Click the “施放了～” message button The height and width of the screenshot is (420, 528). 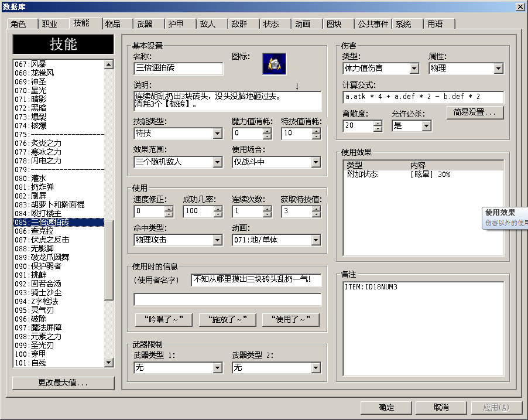coord(227,320)
